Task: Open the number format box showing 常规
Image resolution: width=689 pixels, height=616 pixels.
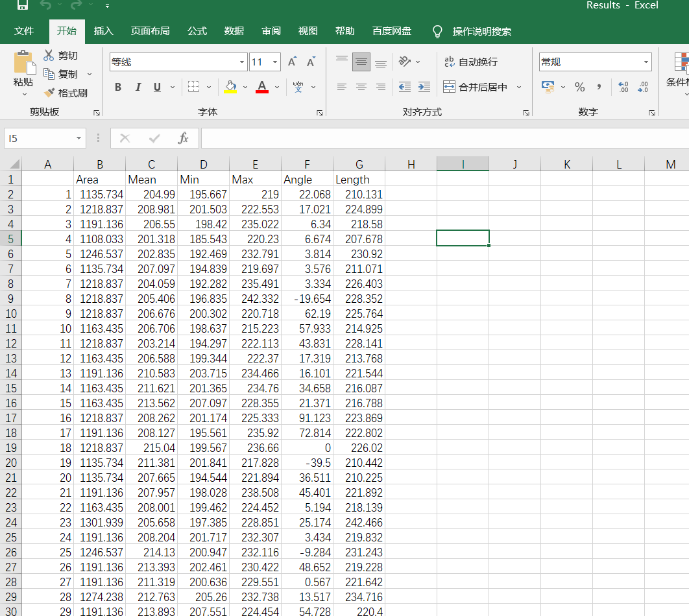Action: point(595,62)
